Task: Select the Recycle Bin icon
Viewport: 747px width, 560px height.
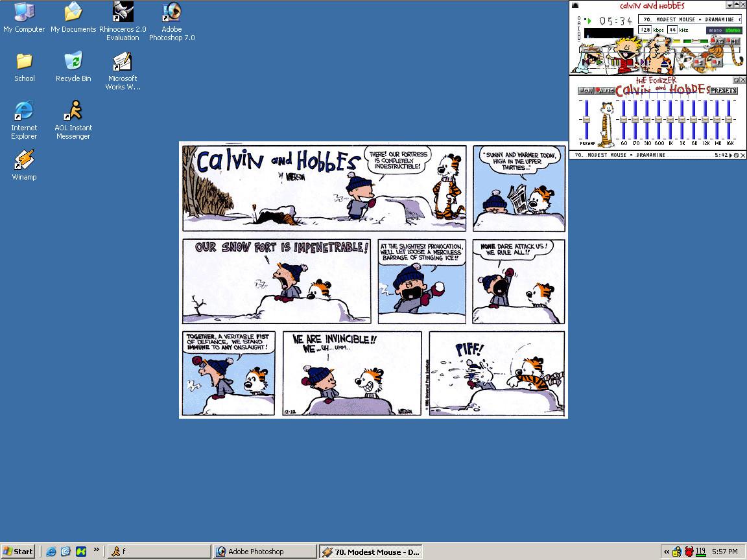Action: tap(73, 67)
